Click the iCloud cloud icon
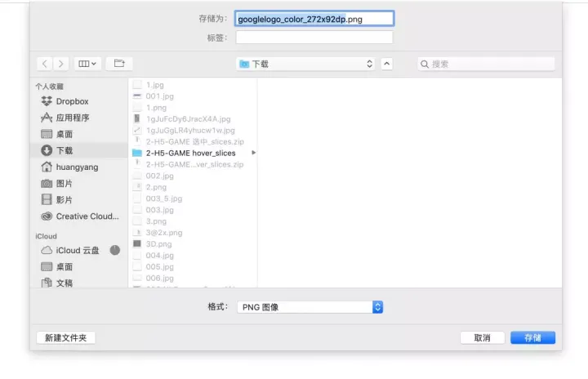588x379 pixels. pyautogui.click(x=47, y=250)
